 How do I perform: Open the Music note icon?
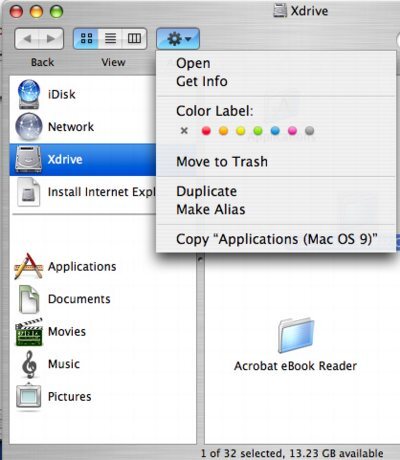coord(29,364)
